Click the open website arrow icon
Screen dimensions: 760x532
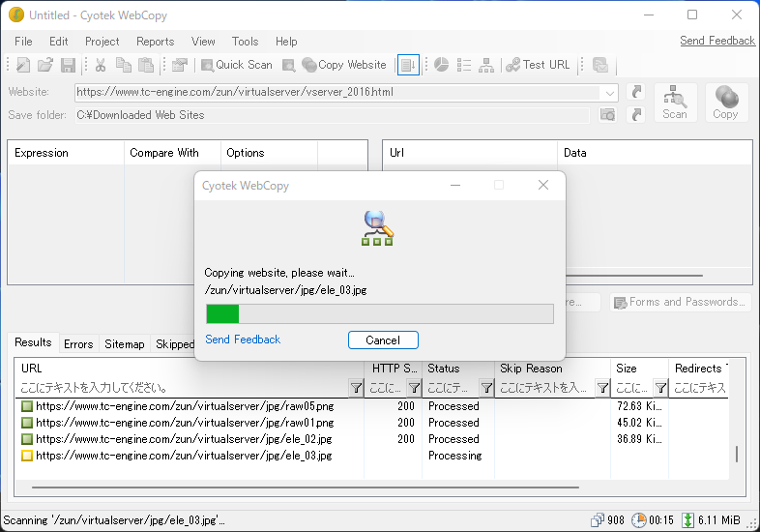point(636,92)
